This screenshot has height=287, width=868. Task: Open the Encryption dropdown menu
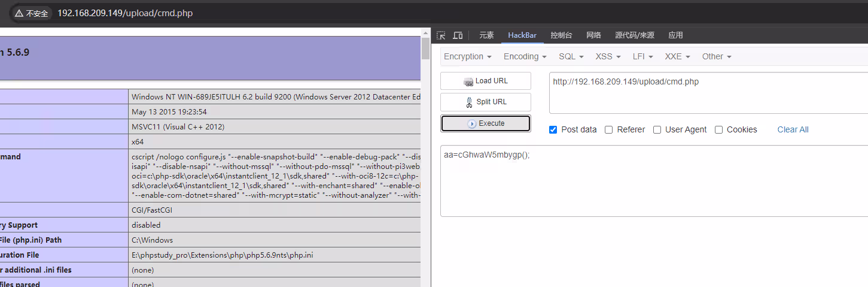coord(467,56)
